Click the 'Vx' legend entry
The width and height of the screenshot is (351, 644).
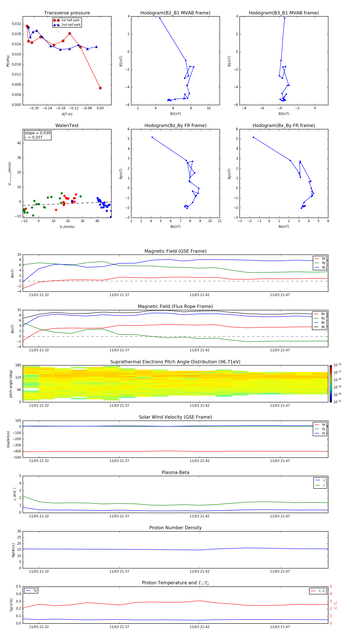click(x=320, y=424)
